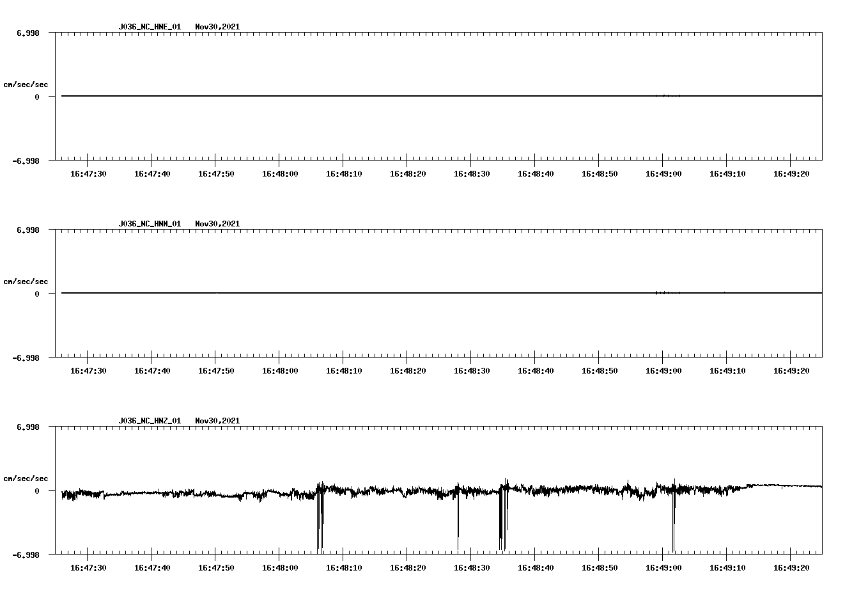
Task: Click 16:47:40 time label under HNN plot
Action: tap(152, 371)
